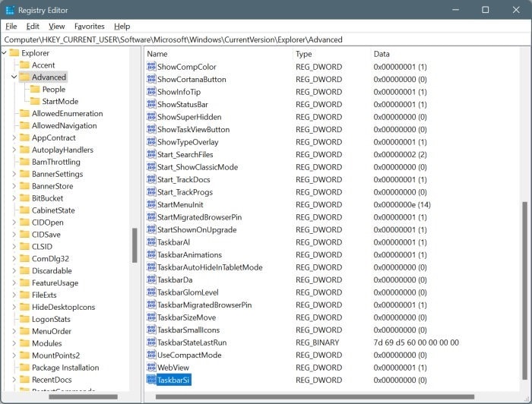
Task: Expand the CIDOpen key
Action: click(14, 223)
